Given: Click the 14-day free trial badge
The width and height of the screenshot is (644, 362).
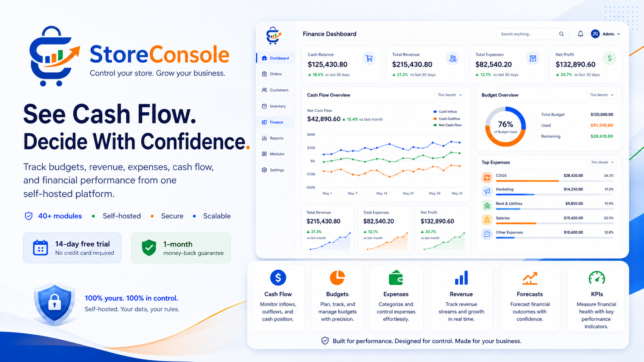Looking at the screenshot, I should pyautogui.click(x=72, y=248).
